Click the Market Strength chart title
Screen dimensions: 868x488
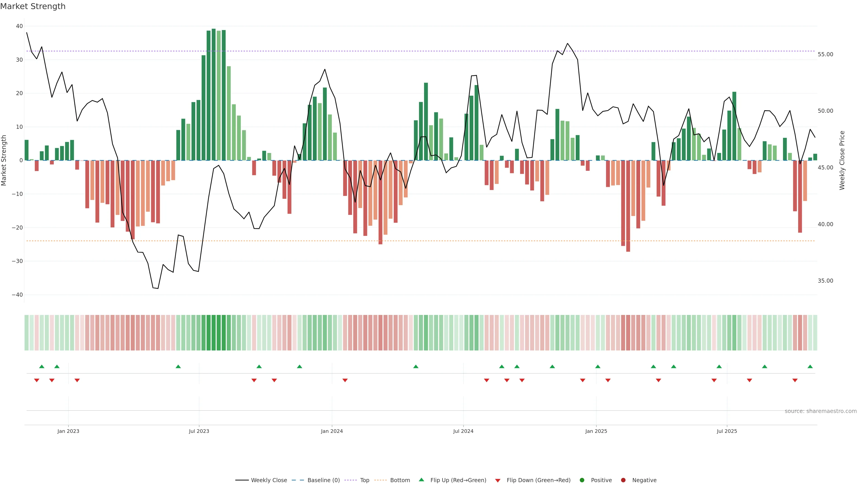[33, 6]
